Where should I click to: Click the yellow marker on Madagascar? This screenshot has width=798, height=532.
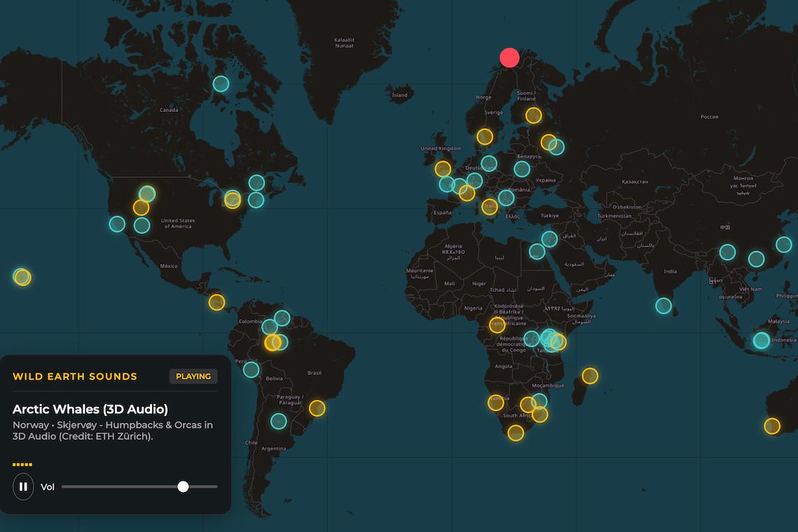(590, 376)
